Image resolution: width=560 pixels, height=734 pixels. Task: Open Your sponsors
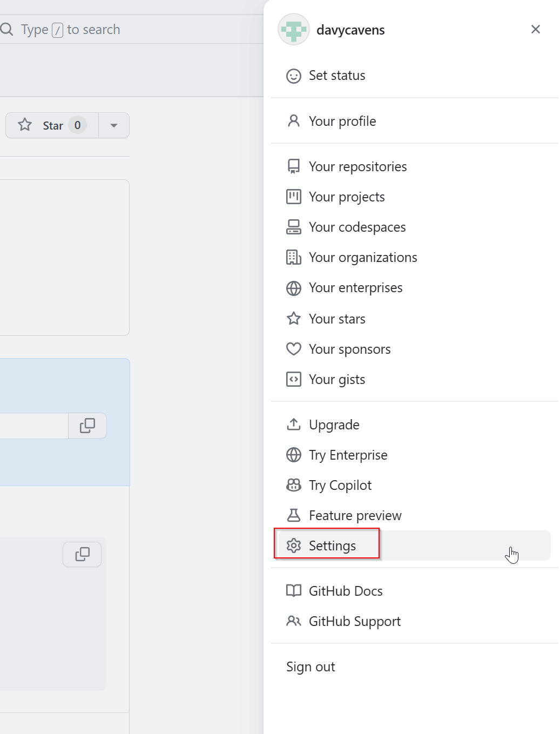(x=414, y=349)
